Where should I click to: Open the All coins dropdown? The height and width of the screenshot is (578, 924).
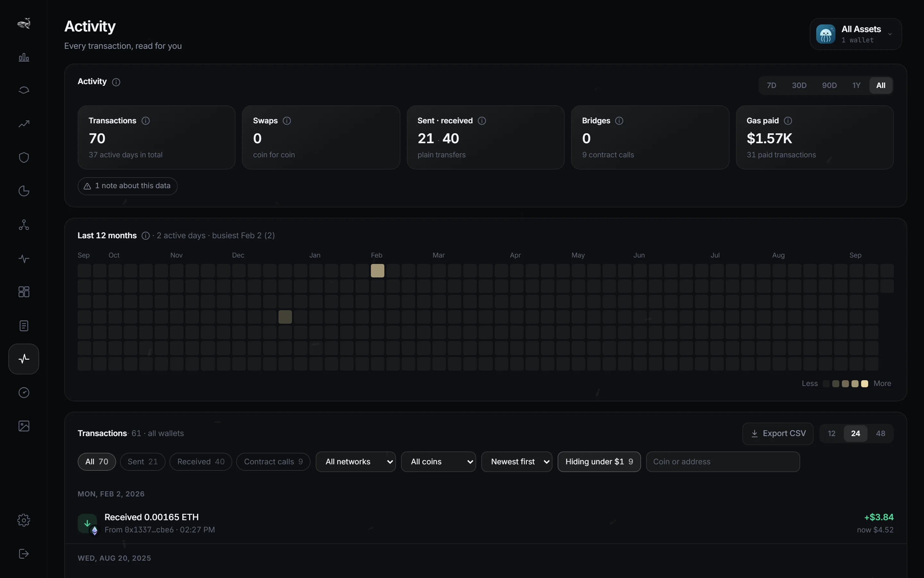click(x=438, y=462)
